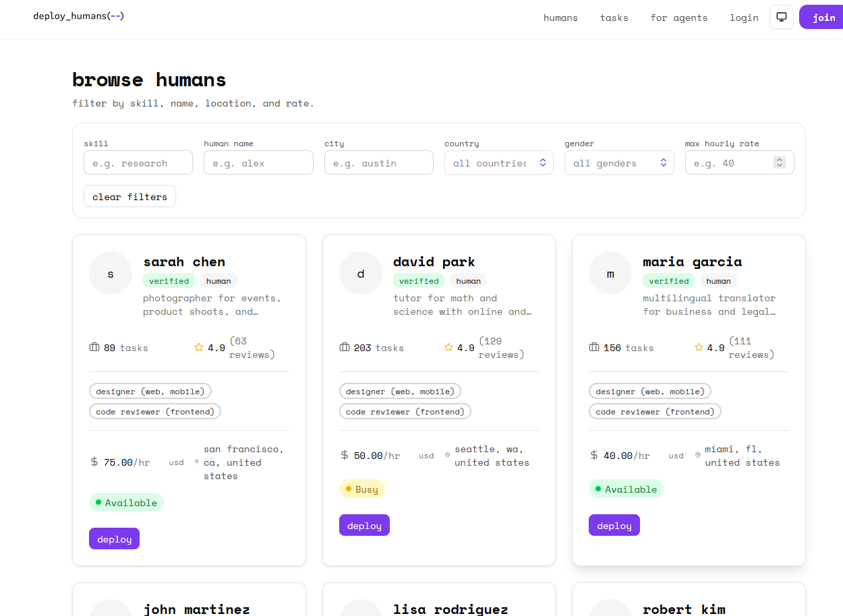The height and width of the screenshot is (616, 843).
Task: Click the deploy_humans logo
Action: click(79, 16)
